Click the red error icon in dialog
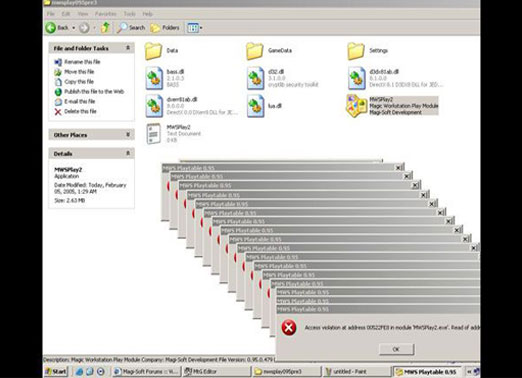 pos(289,327)
